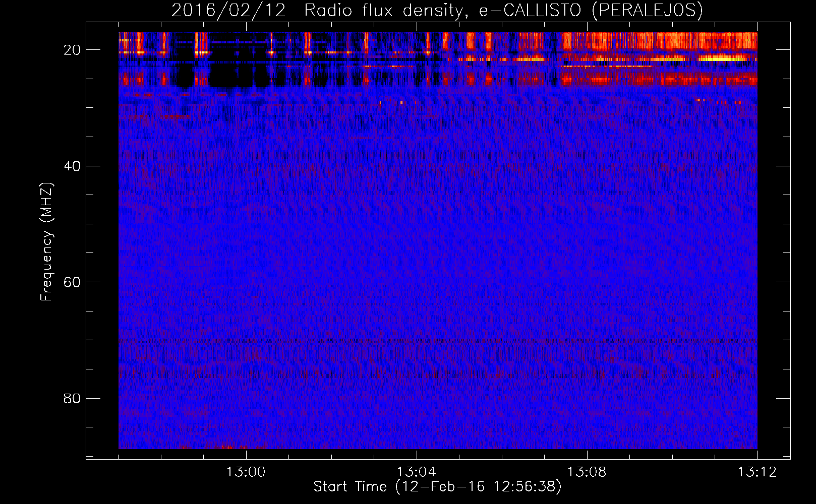Click the 60 frequency tick label
The width and height of the screenshot is (816, 504).
72,282
